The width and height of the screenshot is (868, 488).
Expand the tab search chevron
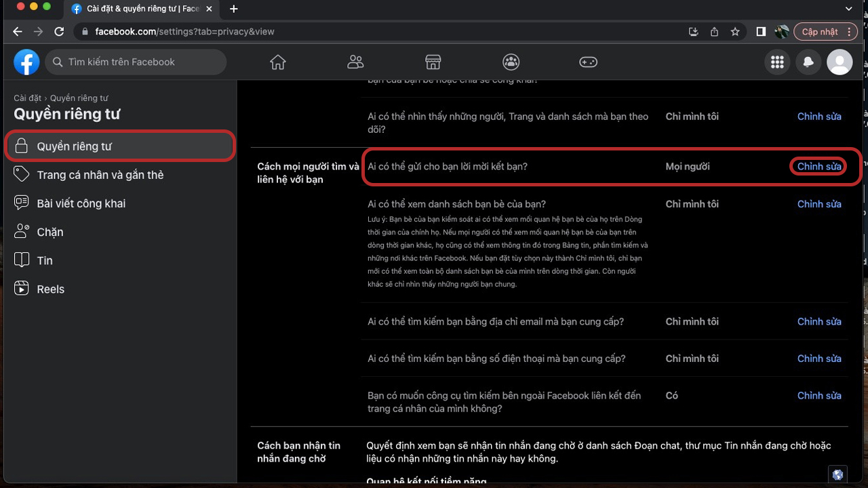[x=849, y=9]
